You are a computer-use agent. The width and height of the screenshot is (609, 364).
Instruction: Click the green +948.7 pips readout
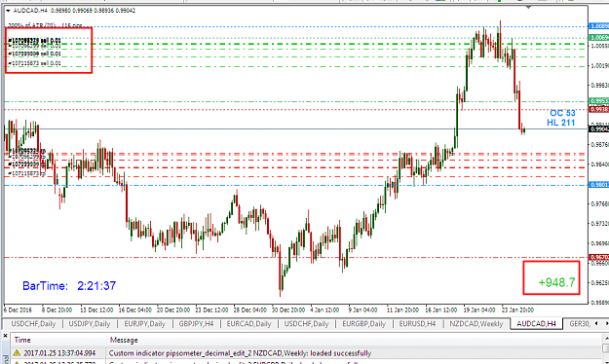[556, 282]
